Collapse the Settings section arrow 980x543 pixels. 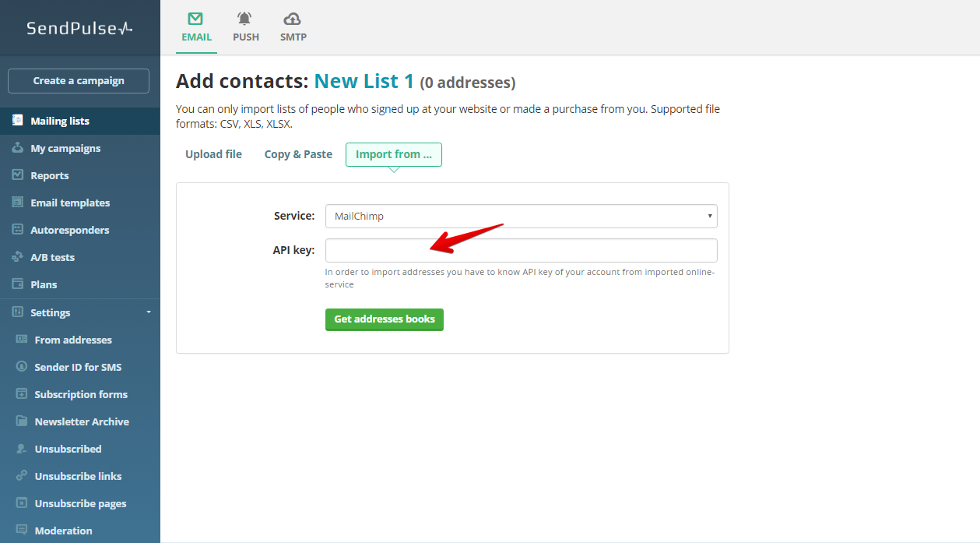pos(149,312)
